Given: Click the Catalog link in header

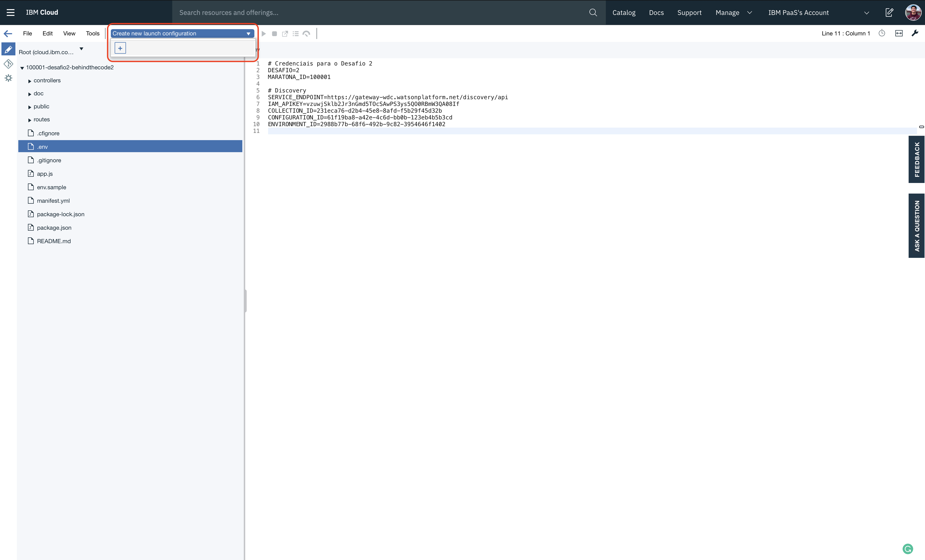Looking at the screenshot, I should click(x=624, y=12).
